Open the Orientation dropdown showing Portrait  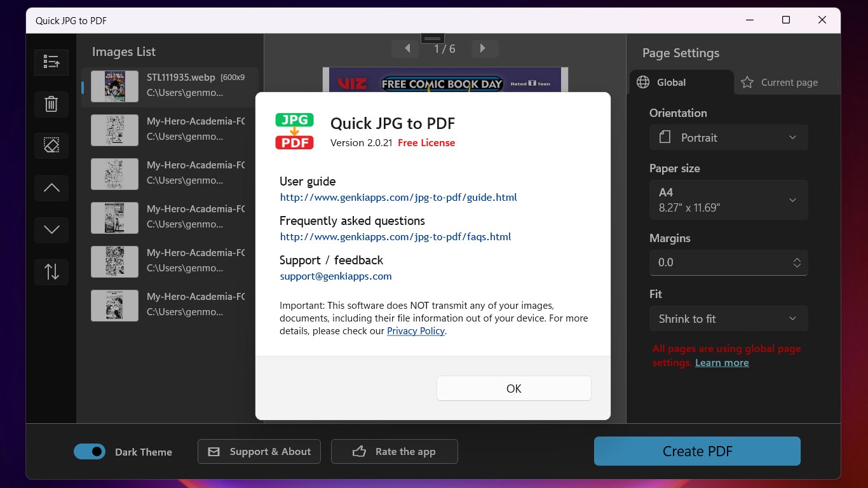click(x=728, y=137)
